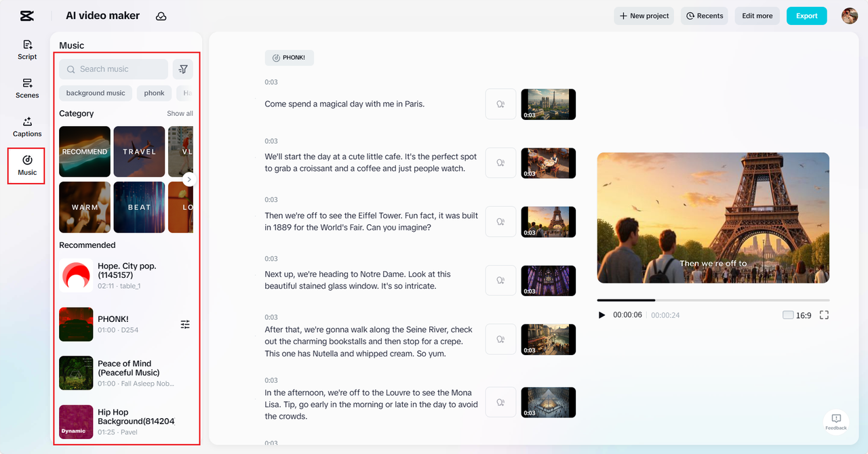Click the Eiffel Tower video preview
This screenshot has width=868, height=454.
click(713, 218)
